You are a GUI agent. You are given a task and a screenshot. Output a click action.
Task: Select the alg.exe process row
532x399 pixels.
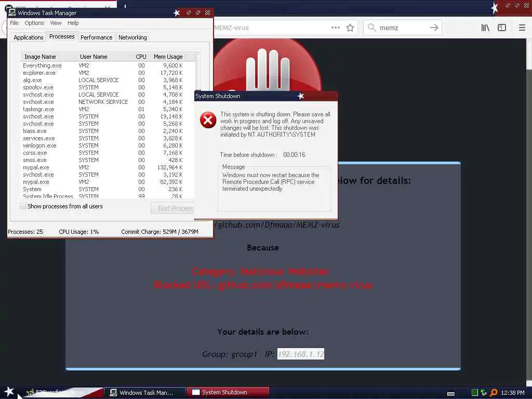click(108, 80)
